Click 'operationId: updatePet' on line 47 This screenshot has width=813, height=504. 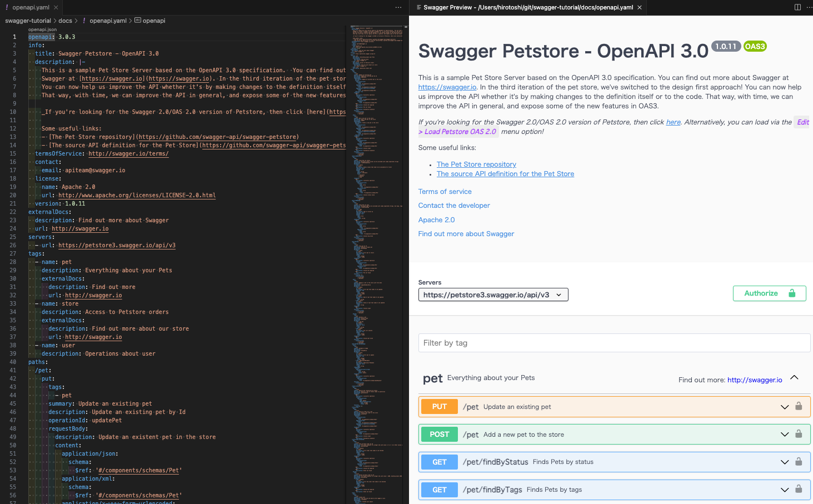[x=85, y=420]
